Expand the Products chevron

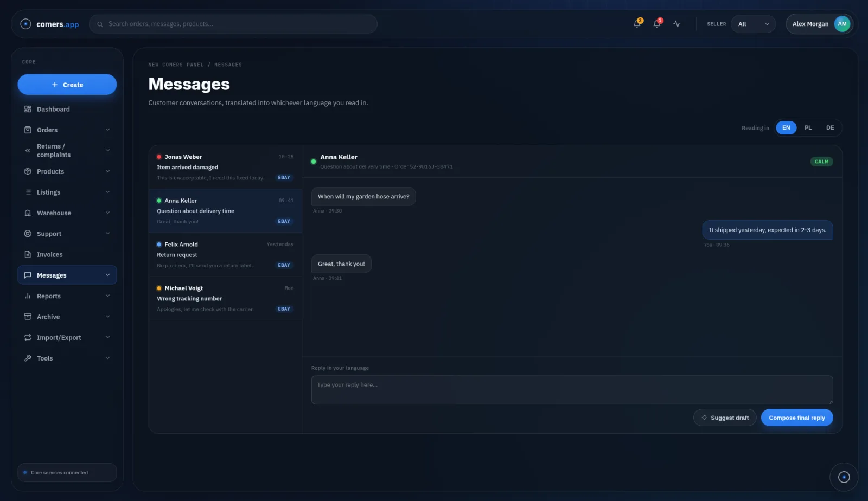tap(107, 171)
